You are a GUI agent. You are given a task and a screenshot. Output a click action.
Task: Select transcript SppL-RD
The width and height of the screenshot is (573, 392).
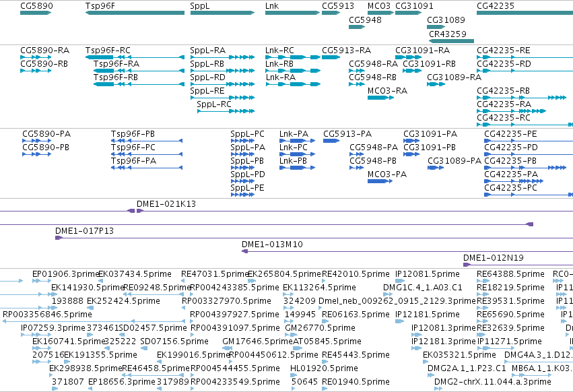click(x=222, y=84)
